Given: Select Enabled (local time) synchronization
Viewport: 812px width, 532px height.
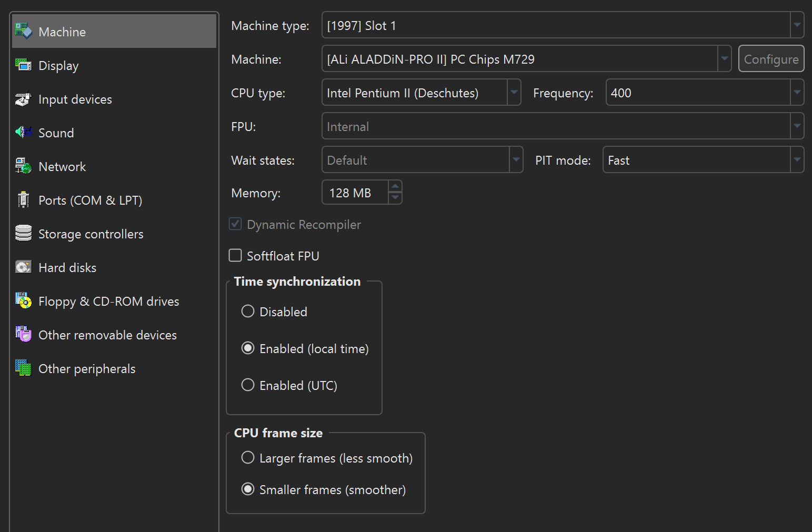Looking at the screenshot, I should 248,348.
